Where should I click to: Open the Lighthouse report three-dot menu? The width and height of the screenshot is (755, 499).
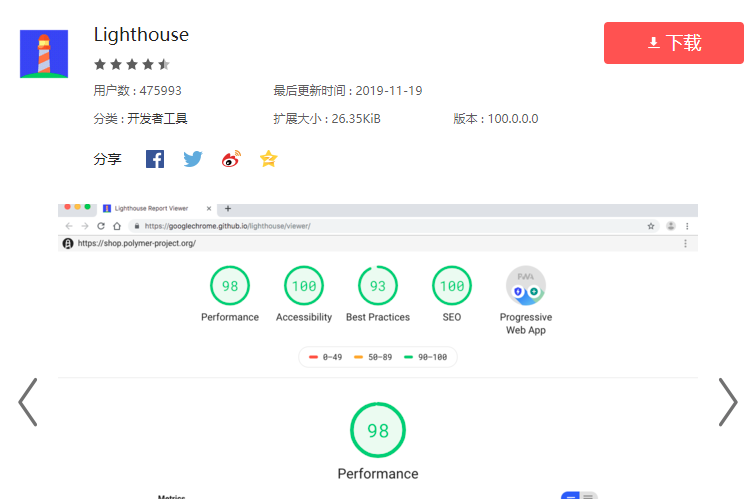click(685, 244)
